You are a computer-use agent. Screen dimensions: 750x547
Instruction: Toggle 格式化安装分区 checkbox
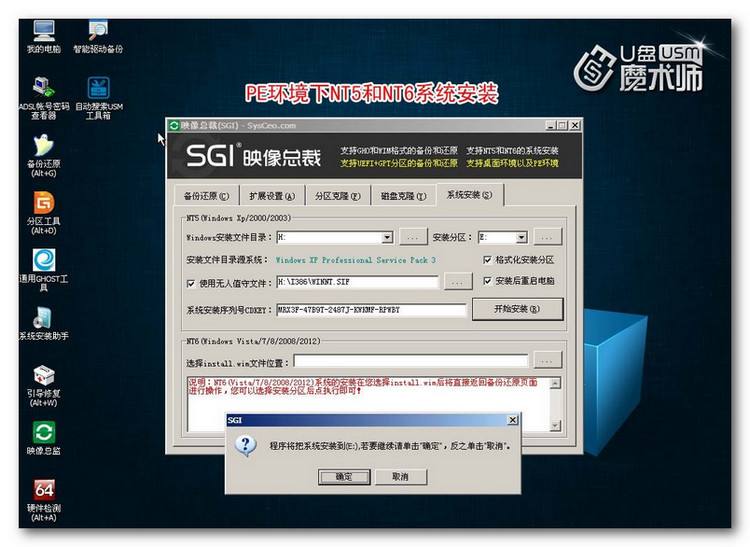click(x=487, y=260)
